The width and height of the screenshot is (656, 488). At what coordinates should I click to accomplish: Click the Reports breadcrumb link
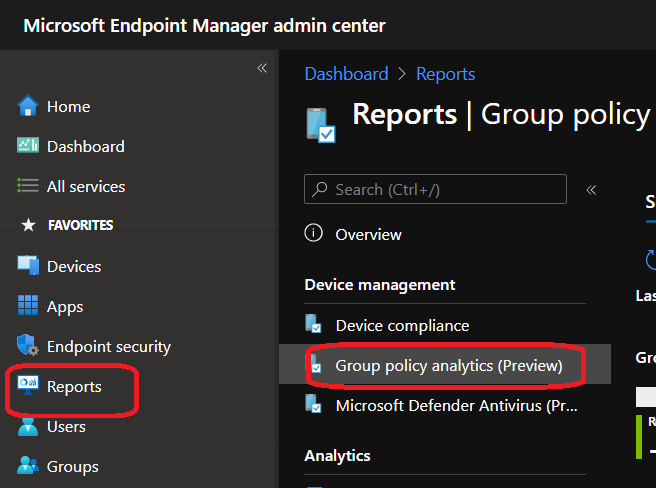click(x=445, y=74)
